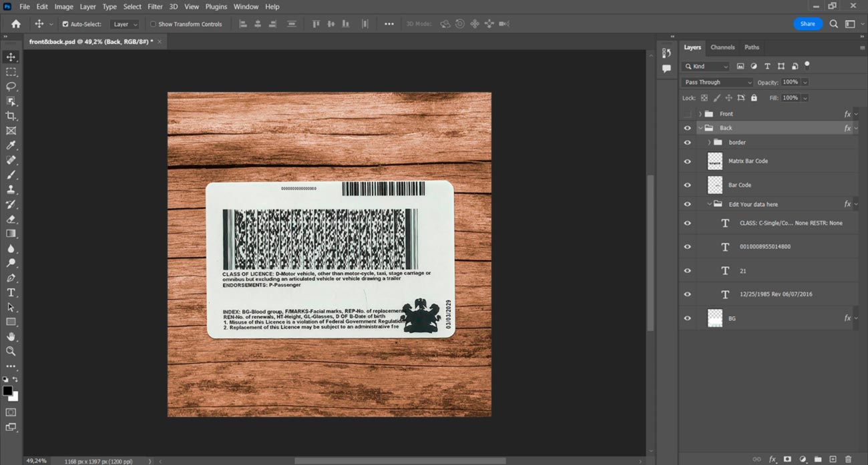Screen dimensions: 868x465
Task: Open the Auto-Select Layer dropdown
Action: (125, 24)
